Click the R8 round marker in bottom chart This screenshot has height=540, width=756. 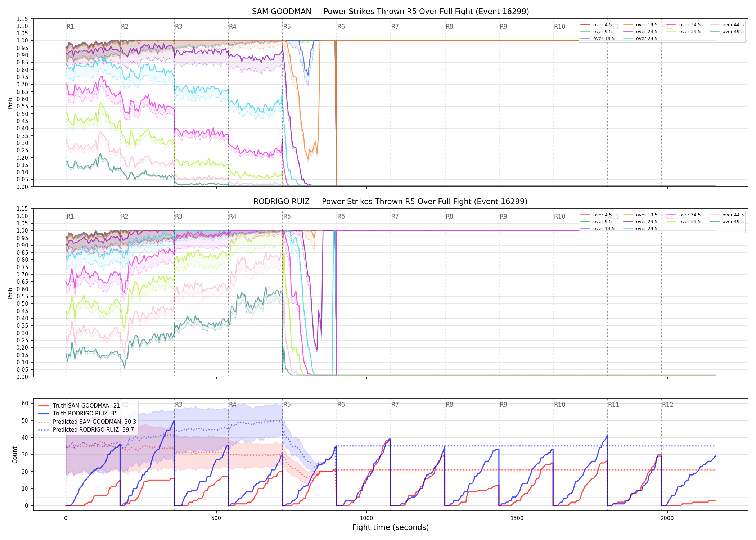pos(449,405)
